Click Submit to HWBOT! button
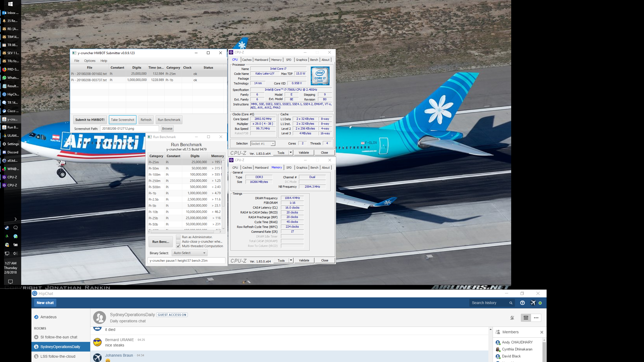The image size is (644, 362). coord(90,120)
